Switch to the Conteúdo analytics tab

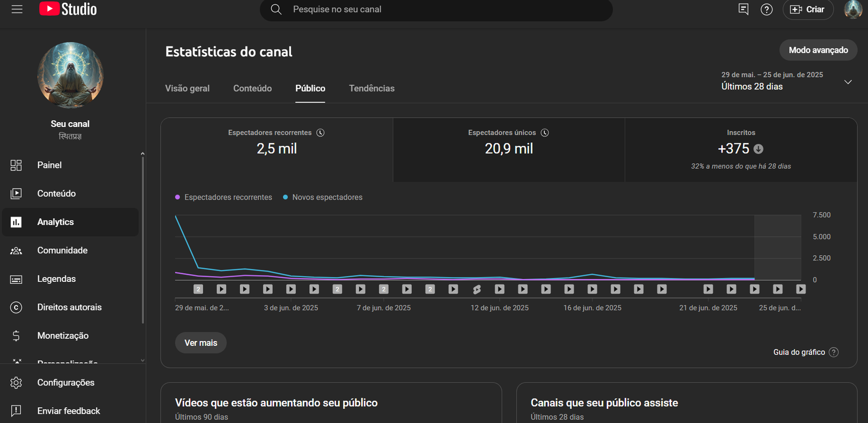pos(252,89)
